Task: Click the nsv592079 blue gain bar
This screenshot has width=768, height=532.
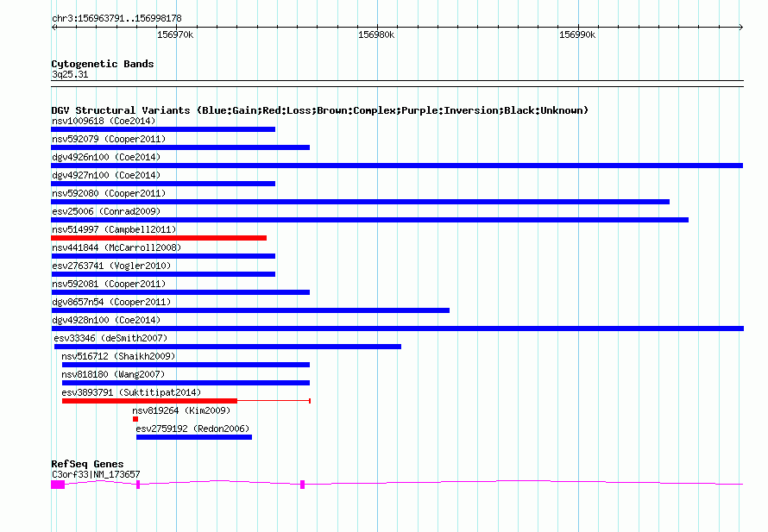Action: [180, 147]
